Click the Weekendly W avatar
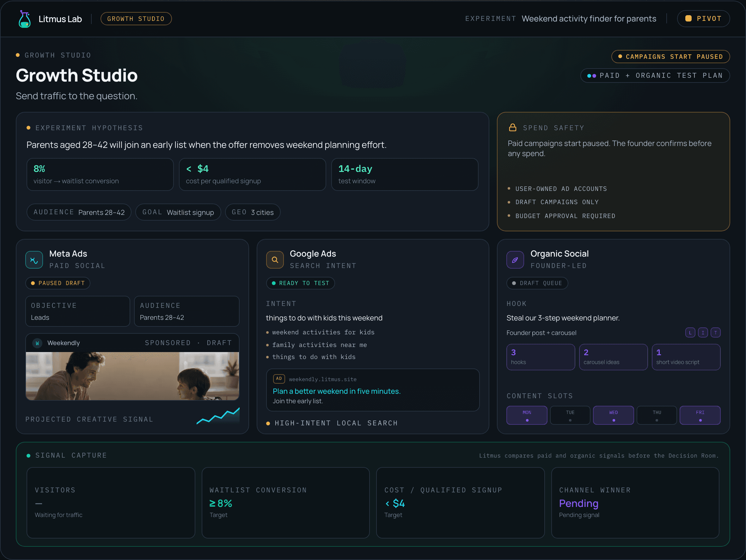Image resolution: width=746 pixels, height=560 pixels. 37,343
